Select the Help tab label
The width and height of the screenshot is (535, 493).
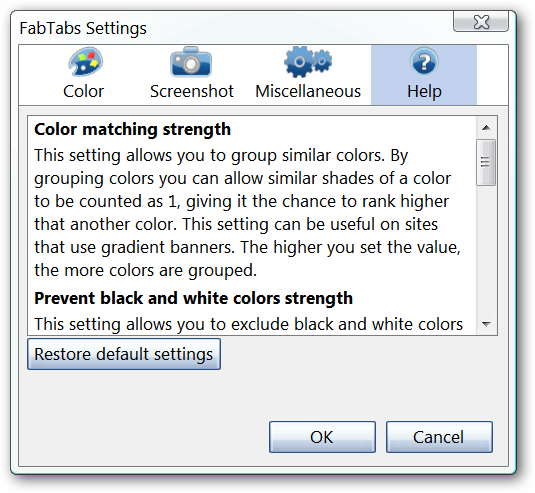(424, 91)
